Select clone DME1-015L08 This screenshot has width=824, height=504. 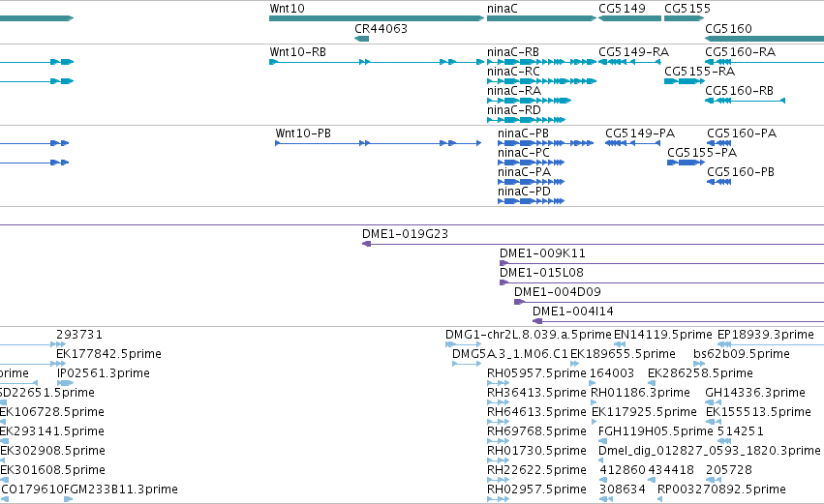661,283
